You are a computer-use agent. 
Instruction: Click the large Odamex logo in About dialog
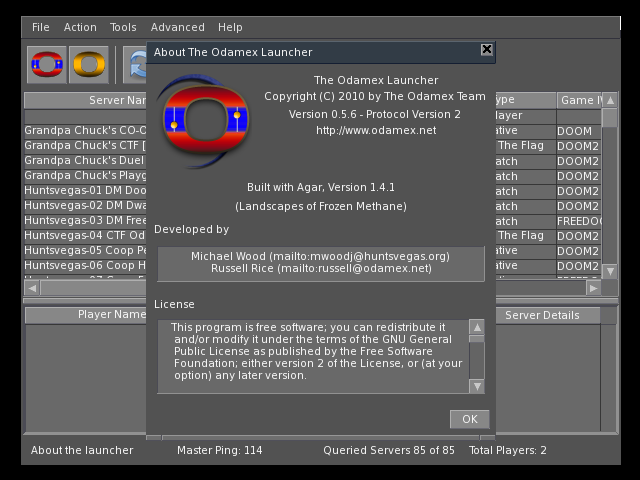204,122
